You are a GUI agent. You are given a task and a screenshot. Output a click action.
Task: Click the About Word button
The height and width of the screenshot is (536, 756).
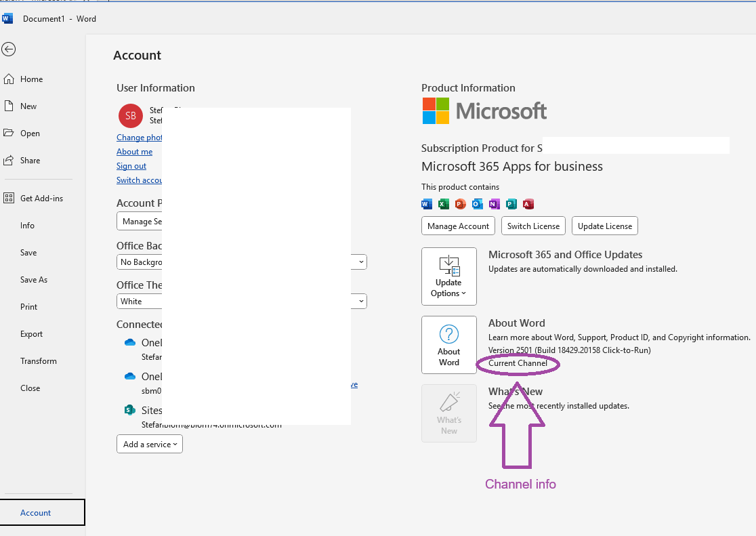(x=449, y=345)
